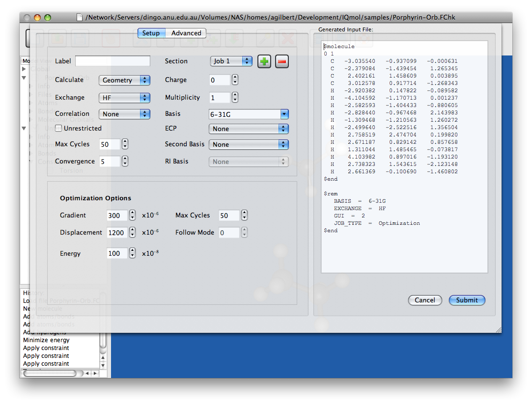Screen dimensions: 532x405
Task: Adjust the Multiplicity stepper arrows
Action: point(235,97)
